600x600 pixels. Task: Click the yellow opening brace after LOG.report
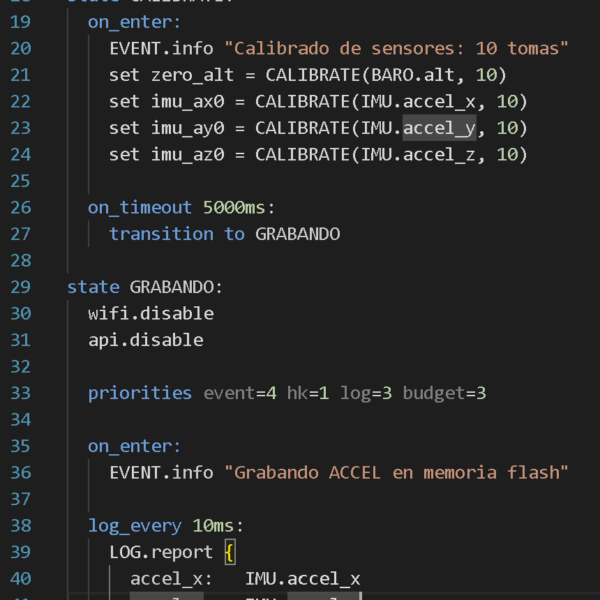pos(230,552)
